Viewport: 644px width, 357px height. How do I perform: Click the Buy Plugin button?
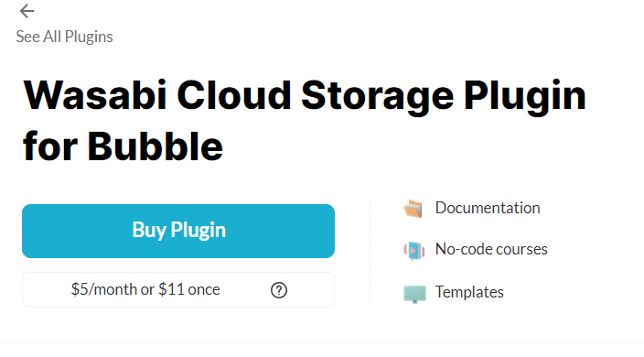(178, 231)
